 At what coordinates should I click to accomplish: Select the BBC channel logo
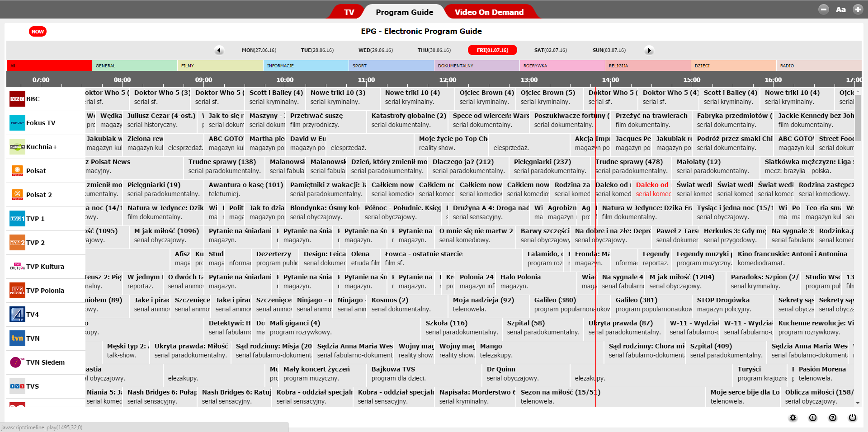click(17, 99)
